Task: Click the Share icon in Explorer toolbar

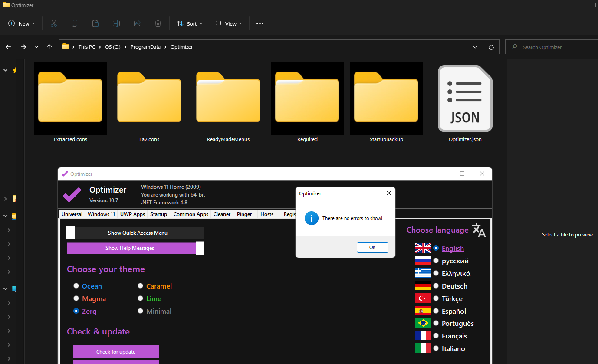Action: coord(137,23)
